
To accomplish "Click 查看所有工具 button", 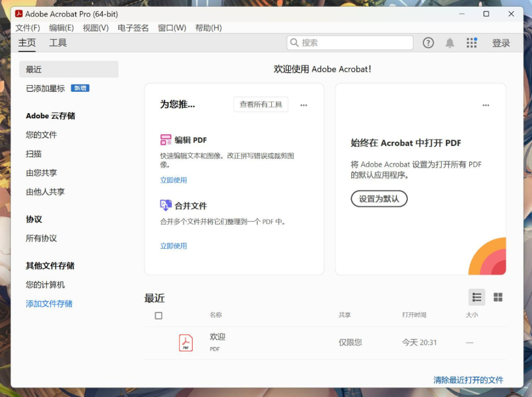I will coord(261,104).
